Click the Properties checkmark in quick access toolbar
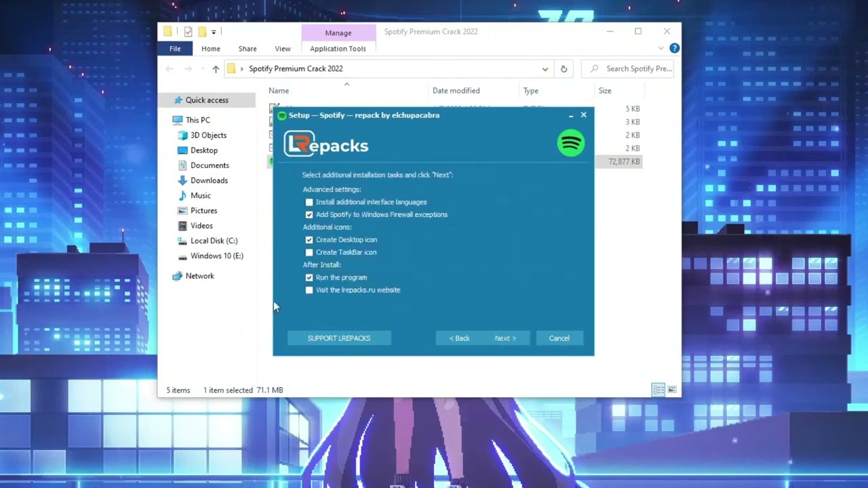Viewport: 868px width, 488px height. click(189, 32)
